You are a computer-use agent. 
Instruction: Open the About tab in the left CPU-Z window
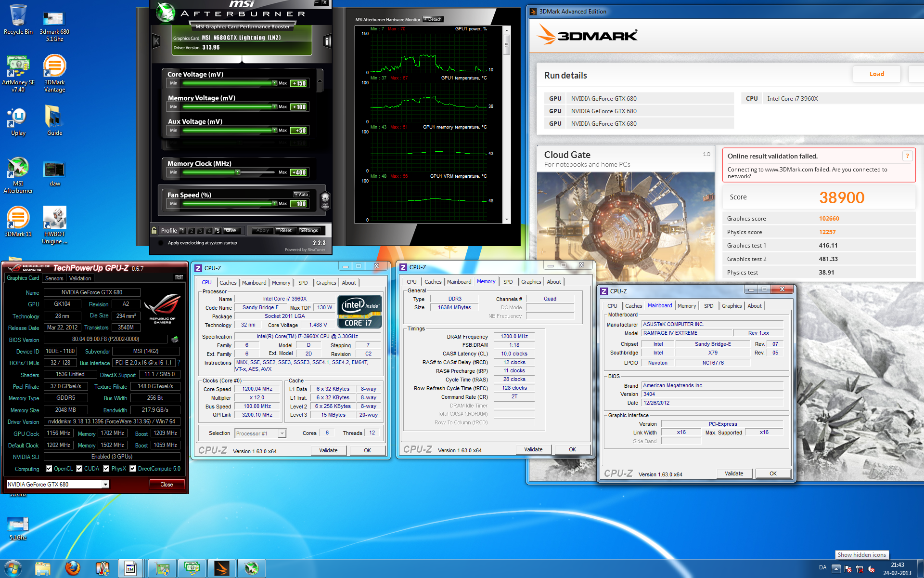pyautogui.click(x=349, y=283)
